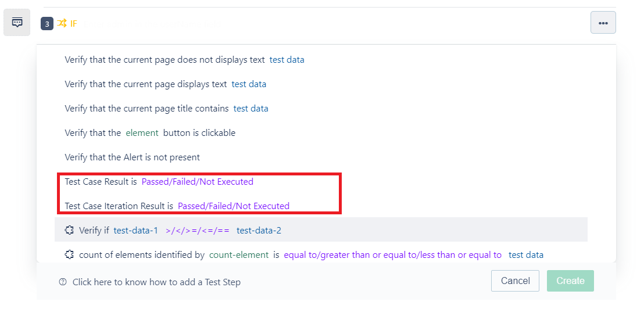Click the help question mark icon

click(63, 282)
